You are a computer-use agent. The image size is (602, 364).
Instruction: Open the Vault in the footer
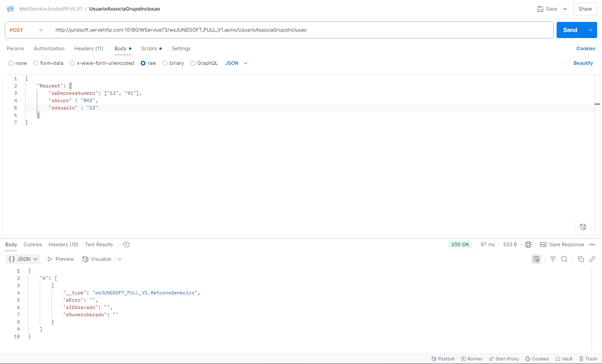coord(564,359)
